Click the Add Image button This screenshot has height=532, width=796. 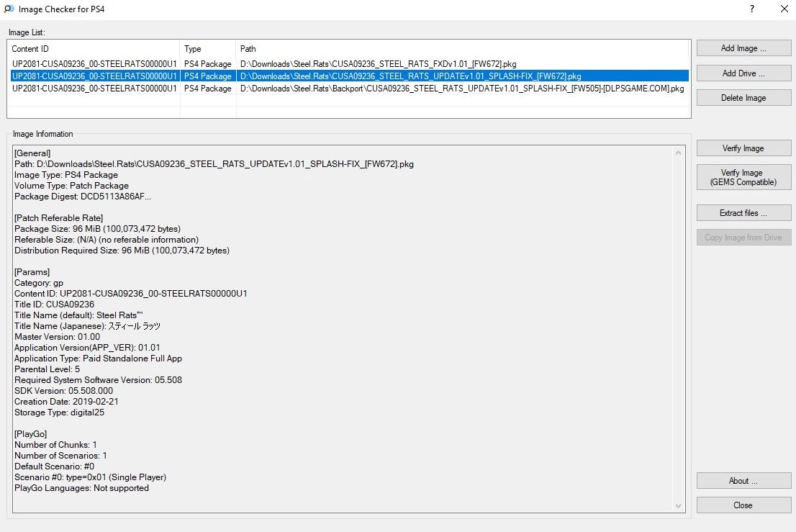point(743,48)
